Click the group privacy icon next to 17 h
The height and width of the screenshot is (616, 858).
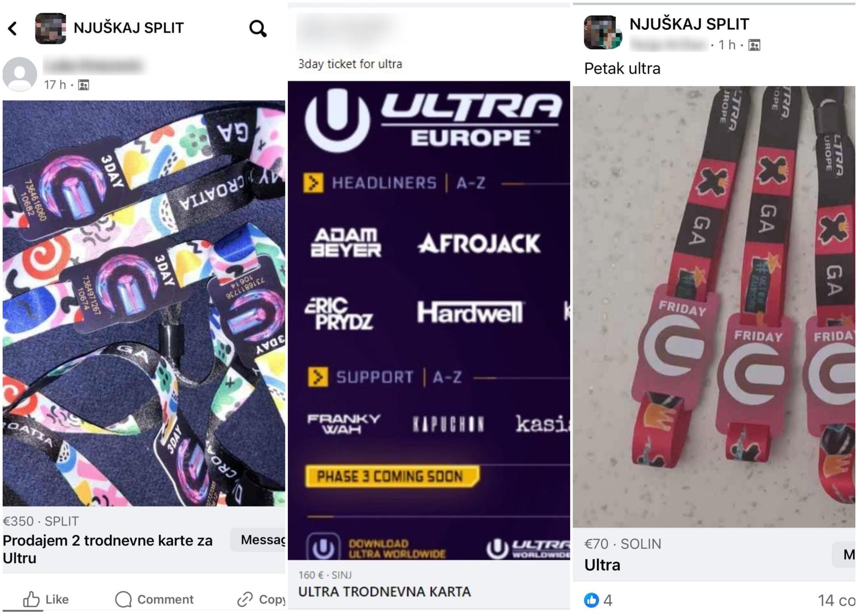84,85
